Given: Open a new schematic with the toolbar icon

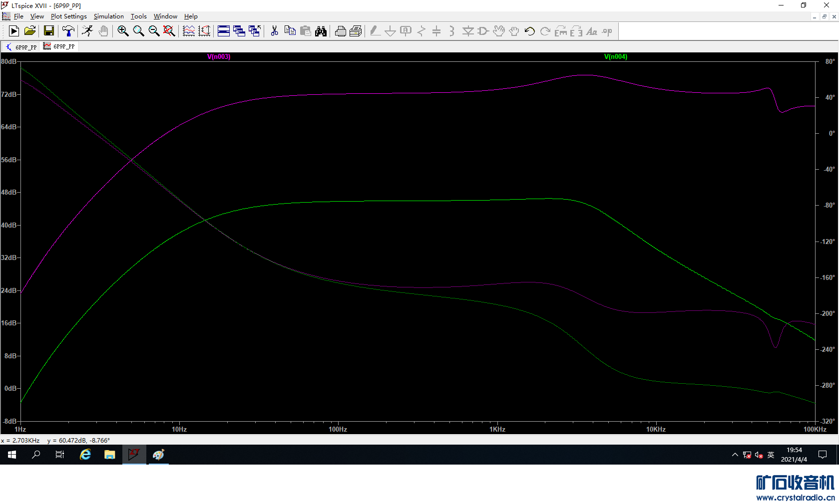Looking at the screenshot, I should pos(14,31).
